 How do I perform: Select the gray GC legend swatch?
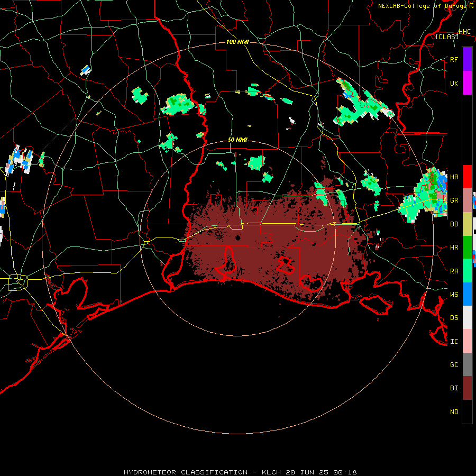point(467,364)
